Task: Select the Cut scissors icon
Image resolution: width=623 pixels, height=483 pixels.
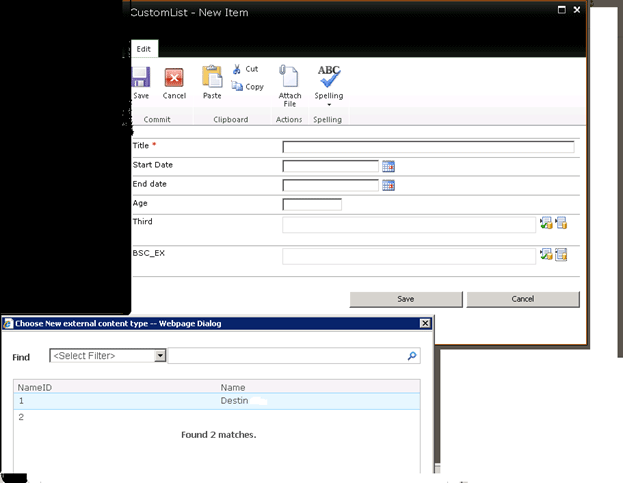Action: click(237, 69)
